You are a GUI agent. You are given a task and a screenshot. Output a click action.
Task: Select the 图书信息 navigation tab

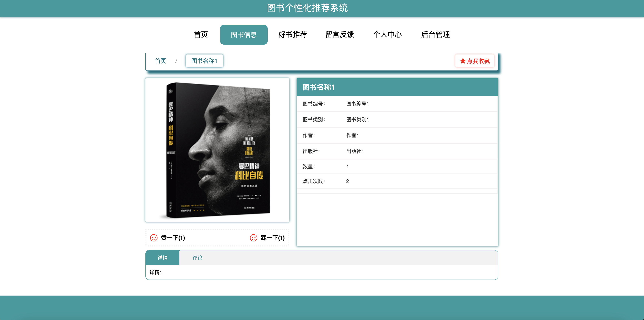coord(244,35)
